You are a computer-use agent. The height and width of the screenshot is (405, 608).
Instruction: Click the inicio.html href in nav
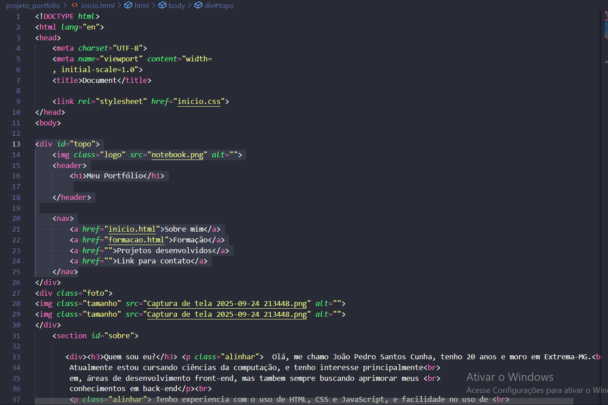[x=132, y=228]
